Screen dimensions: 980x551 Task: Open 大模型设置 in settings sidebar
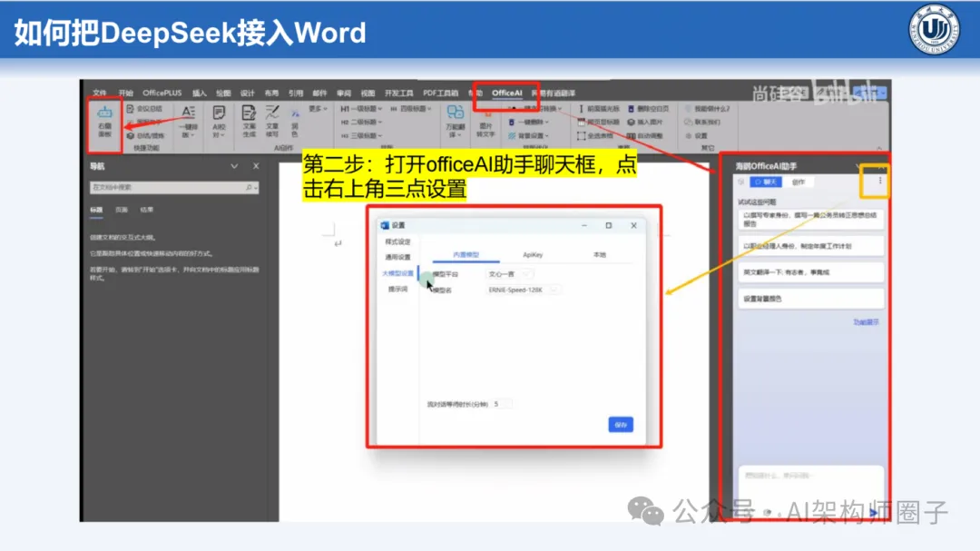pyautogui.click(x=397, y=273)
